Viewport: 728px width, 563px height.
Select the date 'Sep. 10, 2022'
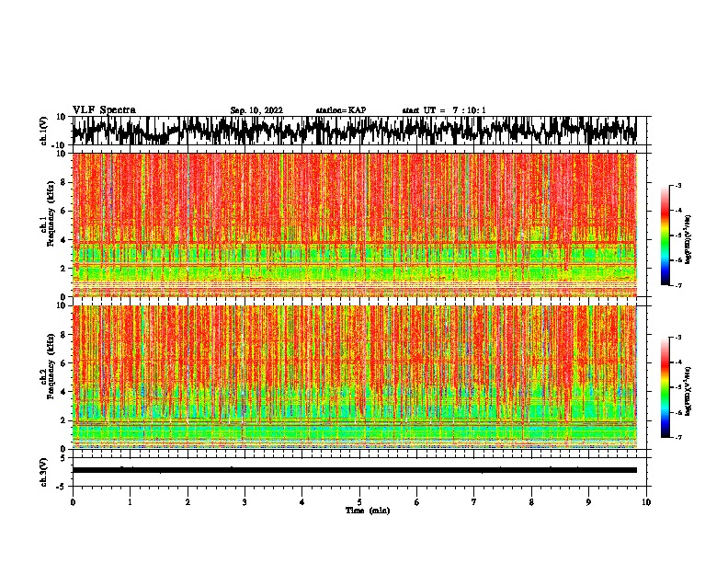point(256,110)
